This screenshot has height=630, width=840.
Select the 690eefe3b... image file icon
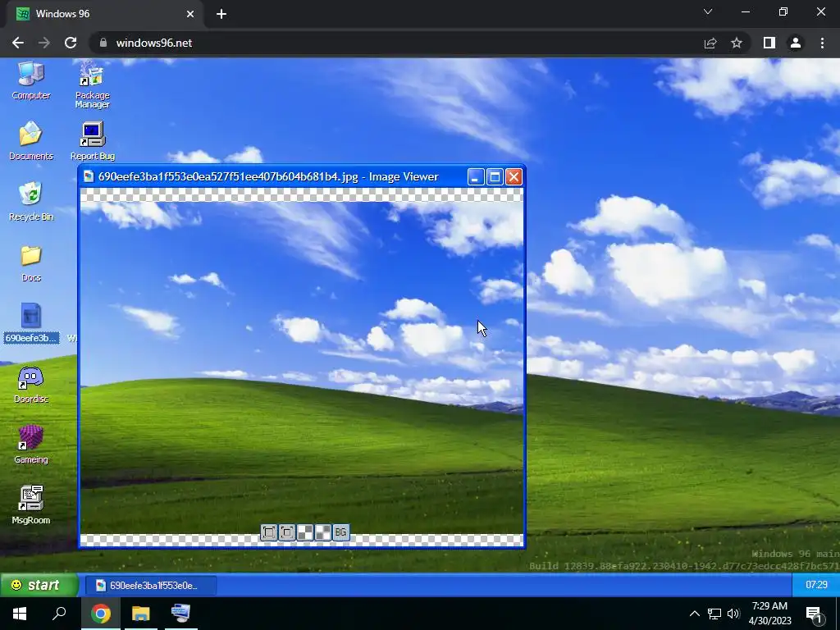31,323
